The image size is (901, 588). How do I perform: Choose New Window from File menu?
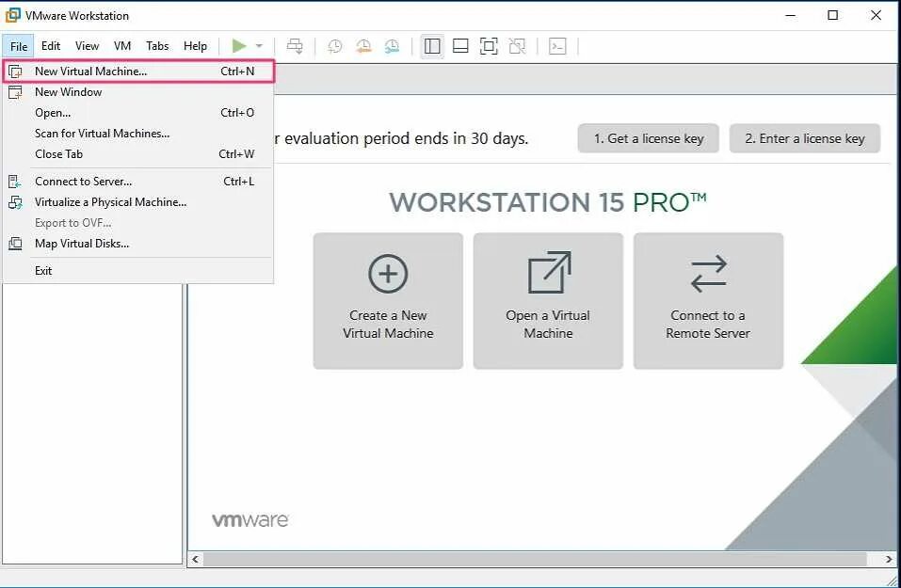pos(138,92)
